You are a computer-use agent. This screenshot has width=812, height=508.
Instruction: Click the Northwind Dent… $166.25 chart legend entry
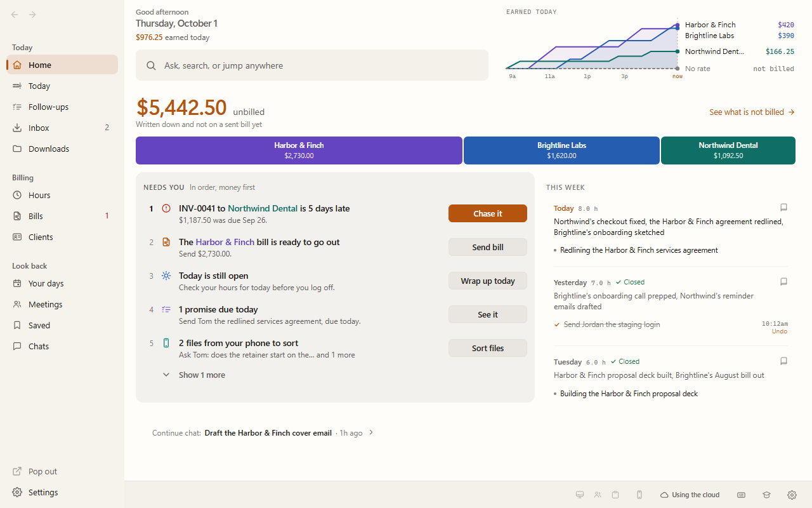739,51
